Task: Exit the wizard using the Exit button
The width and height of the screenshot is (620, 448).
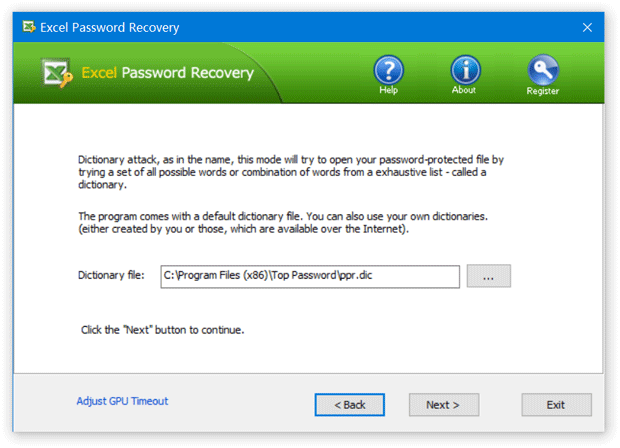Action: pos(556,405)
